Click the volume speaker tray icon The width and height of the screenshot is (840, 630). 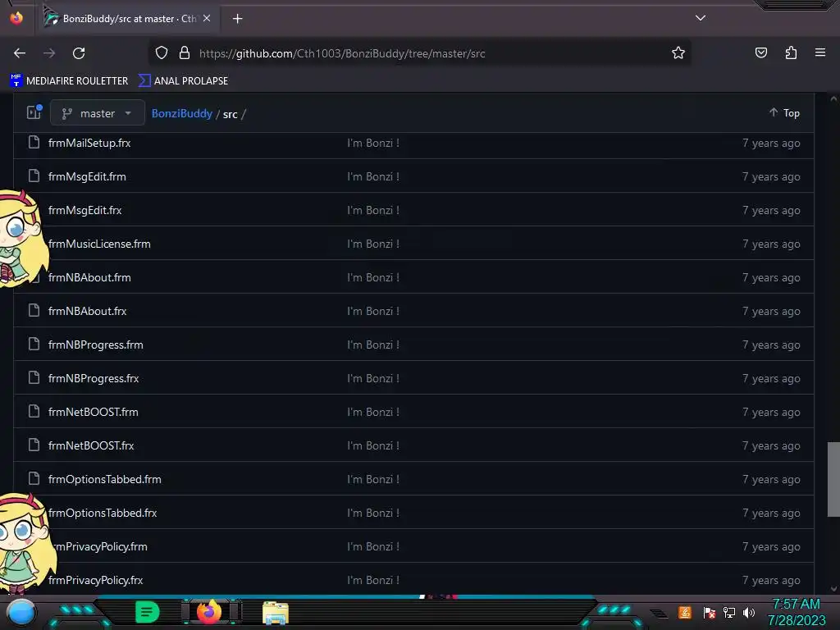point(749,612)
